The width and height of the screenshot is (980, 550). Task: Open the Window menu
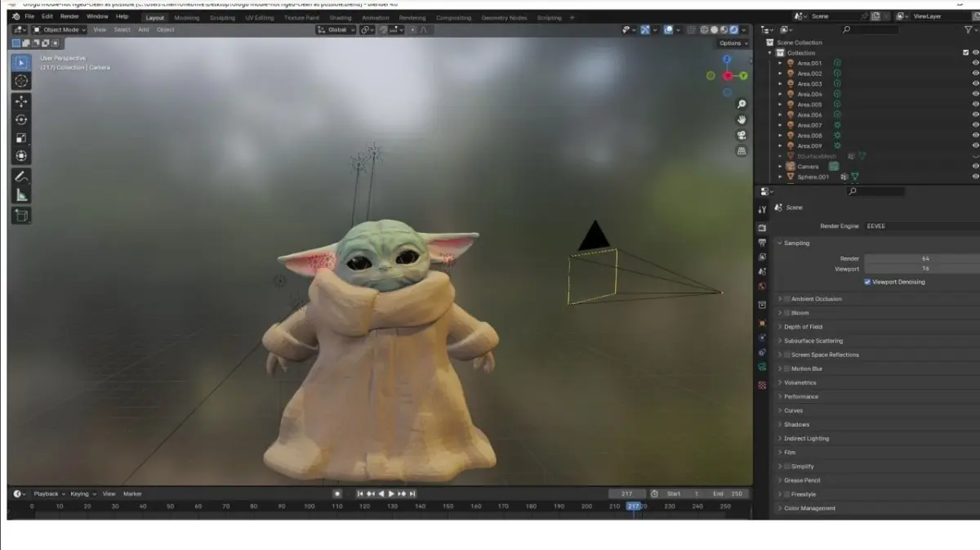pos(97,16)
